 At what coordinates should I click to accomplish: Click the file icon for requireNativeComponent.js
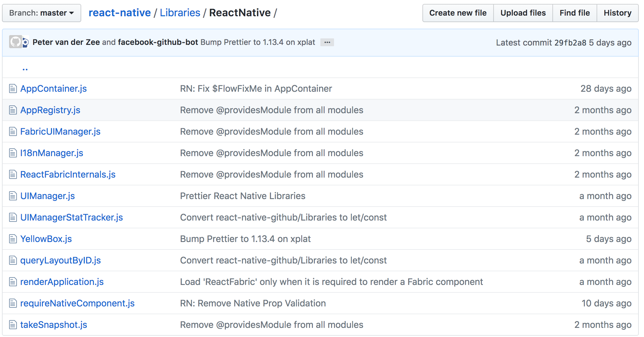click(13, 303)
